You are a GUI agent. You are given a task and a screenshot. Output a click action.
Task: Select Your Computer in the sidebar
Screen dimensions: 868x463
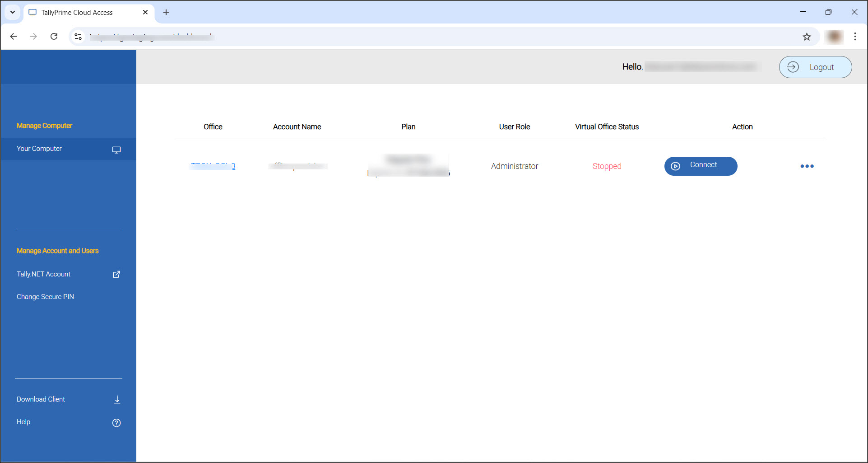pos(69,149)
